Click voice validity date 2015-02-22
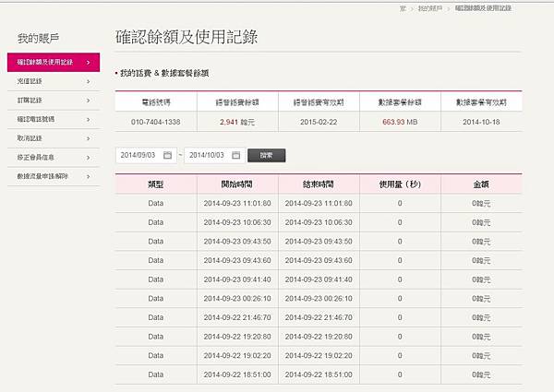 [319, 122]
